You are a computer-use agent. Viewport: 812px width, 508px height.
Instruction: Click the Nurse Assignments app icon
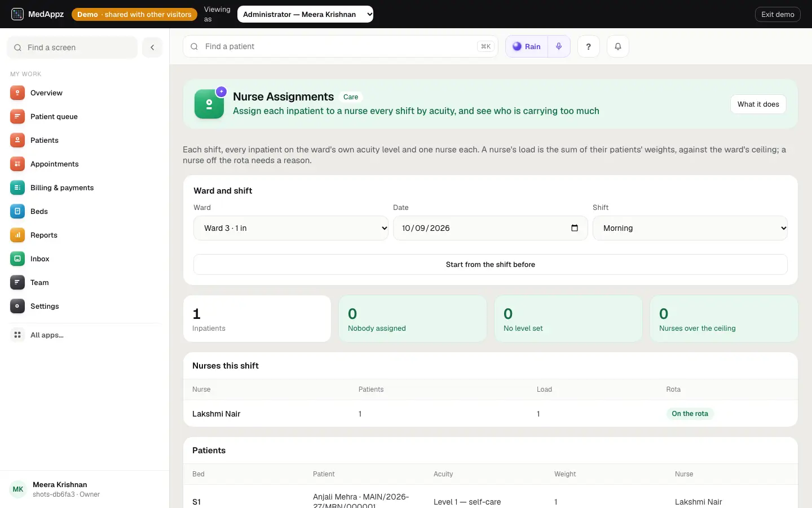pyautogui.click(x=209, y=104)
